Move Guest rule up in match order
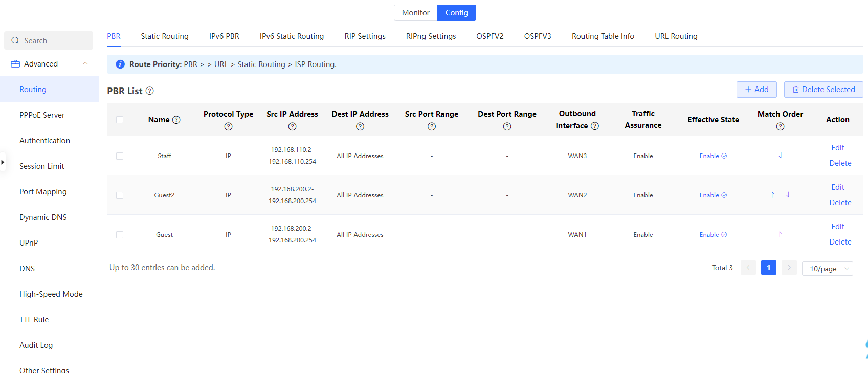 [780, 234]
